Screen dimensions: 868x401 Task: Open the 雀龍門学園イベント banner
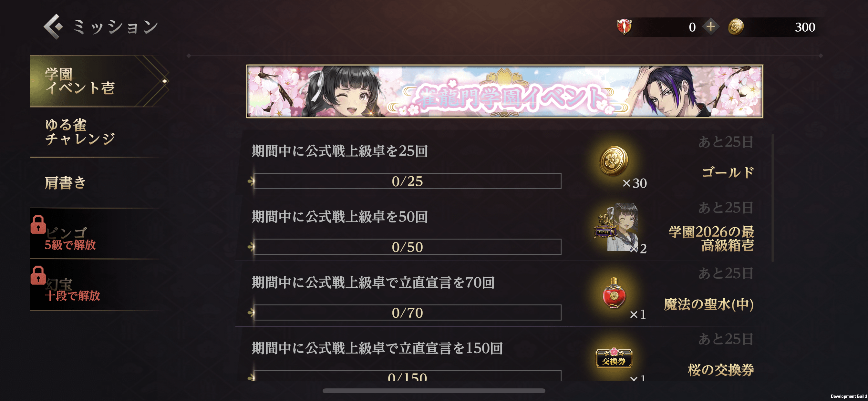pyautogui.click(x=504, y=91)
